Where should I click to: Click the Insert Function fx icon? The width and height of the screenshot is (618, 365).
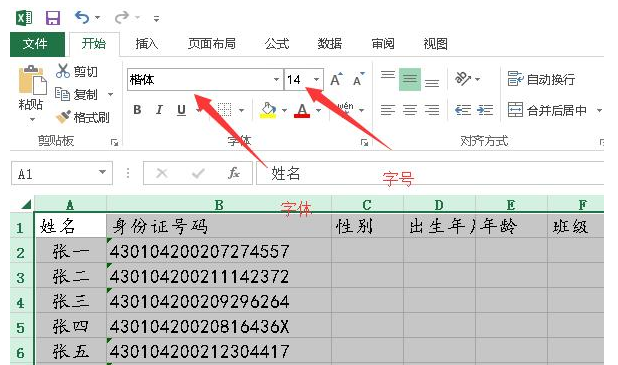point(234,173)
